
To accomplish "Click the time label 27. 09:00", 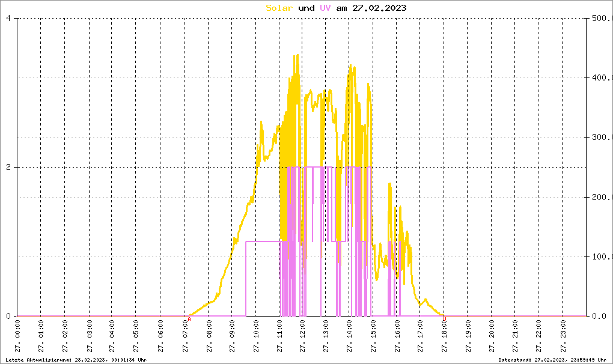I will coord(232,336).
